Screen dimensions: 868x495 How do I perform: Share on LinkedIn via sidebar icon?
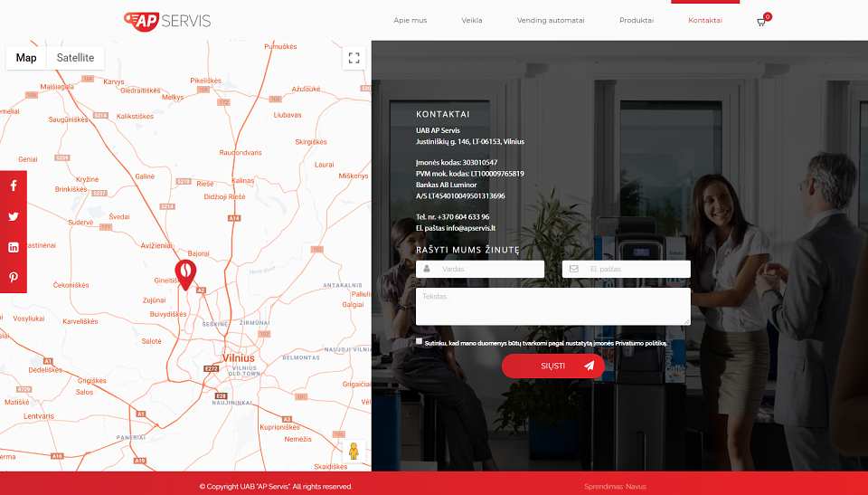[14, 247]
